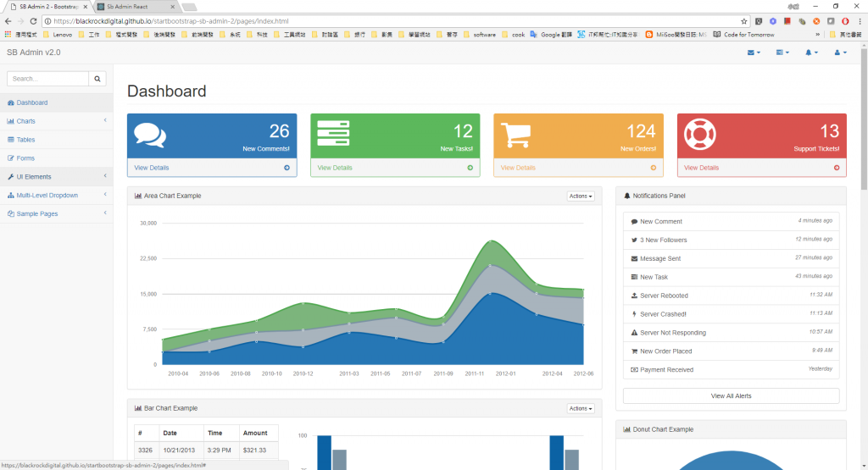Click the 3326 table cell
The image size is (868, 470).
147,450
